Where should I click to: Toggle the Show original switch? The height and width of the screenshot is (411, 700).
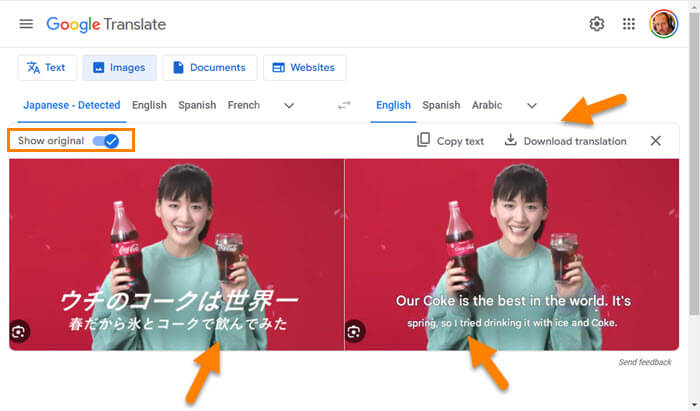click(106, 141)
